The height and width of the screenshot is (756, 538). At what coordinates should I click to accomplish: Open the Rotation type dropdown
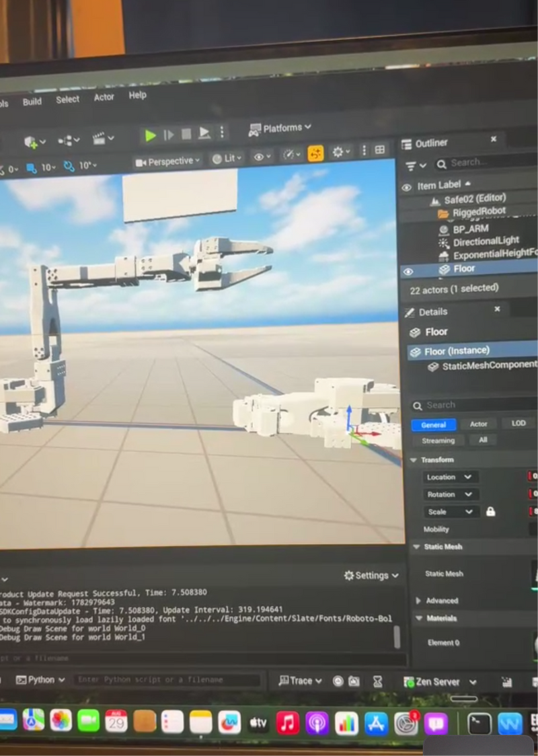449,494
